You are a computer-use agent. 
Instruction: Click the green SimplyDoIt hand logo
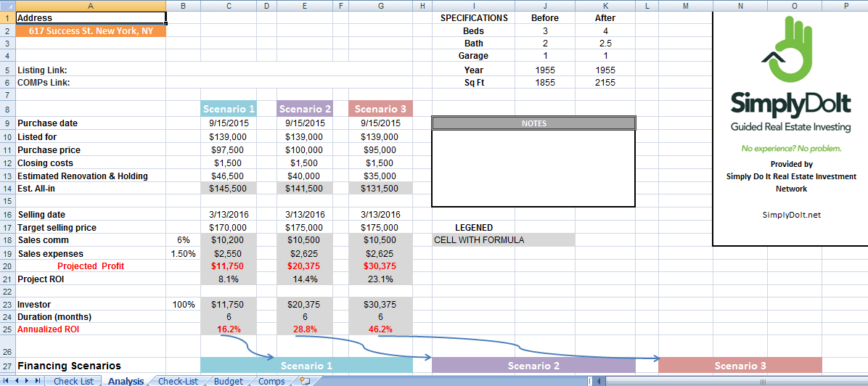click(790, 51)
